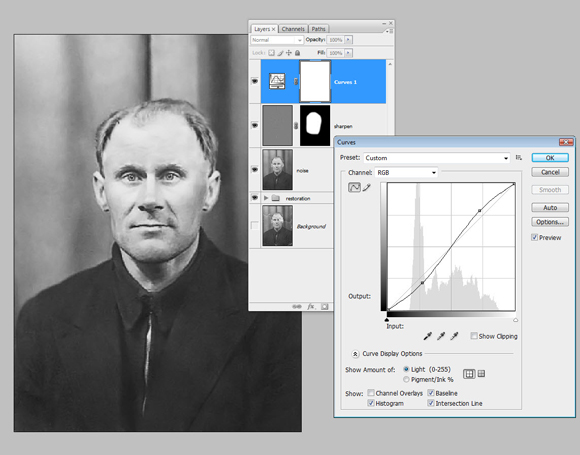Click the Auto button

(x=550, y=208)
